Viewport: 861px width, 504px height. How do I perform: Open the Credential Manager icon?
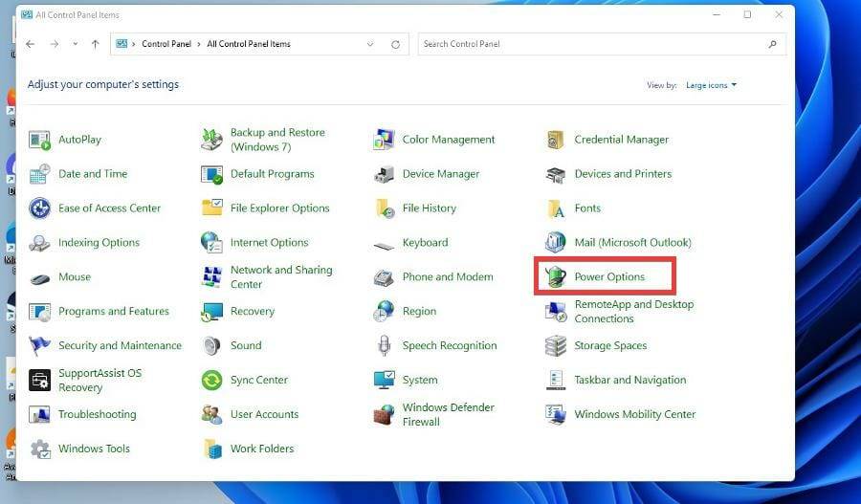click(556, 140)
